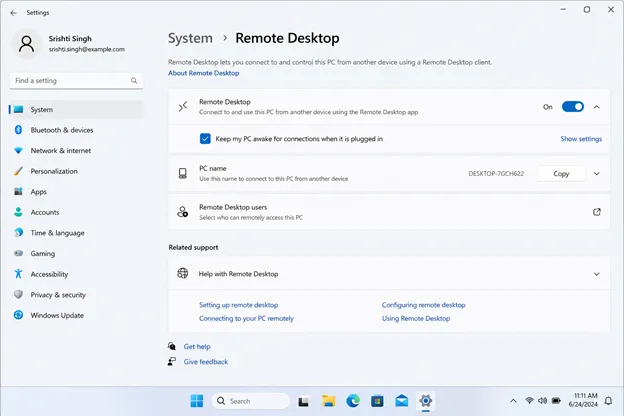Turn off the Remote Desktop toggle
This screenshot has height=416, width=624.
point(573,107)
